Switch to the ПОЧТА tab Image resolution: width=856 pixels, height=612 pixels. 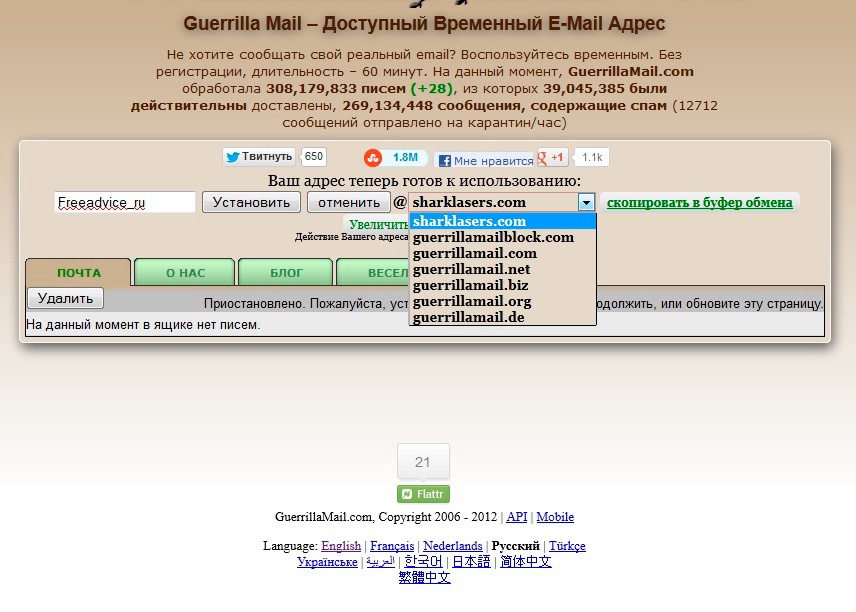click(79, 272)
